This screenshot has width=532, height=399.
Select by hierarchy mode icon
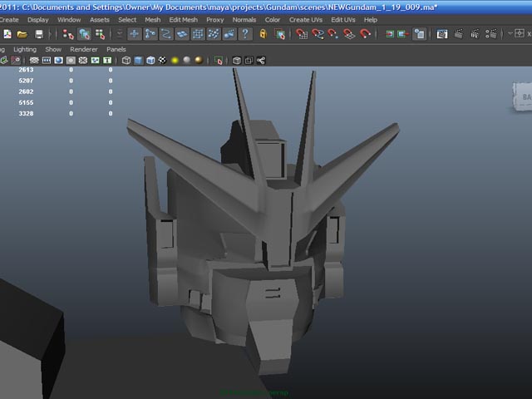tap(68, 34)
